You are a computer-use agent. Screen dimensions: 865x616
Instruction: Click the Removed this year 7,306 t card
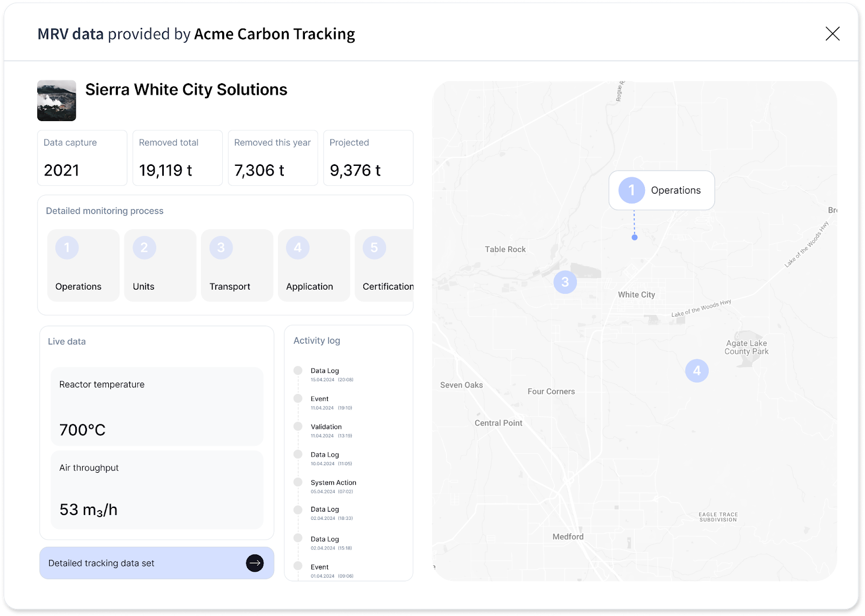[273, 158]
